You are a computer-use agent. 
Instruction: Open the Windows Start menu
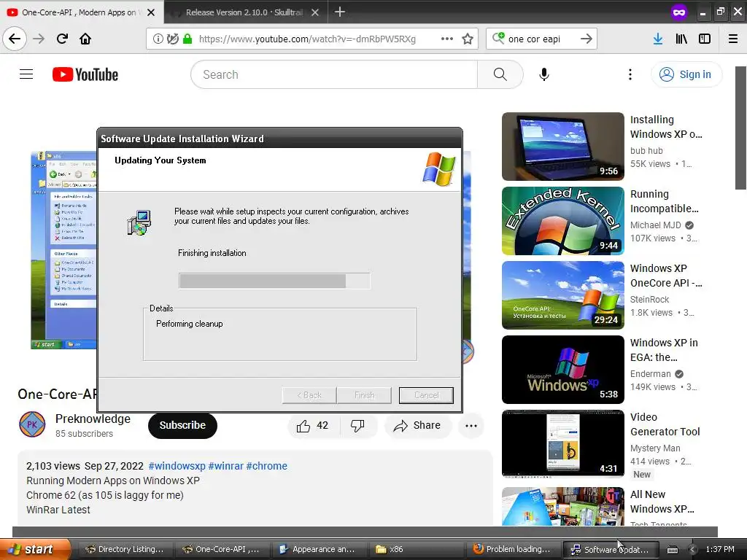(x=35, y=549)
